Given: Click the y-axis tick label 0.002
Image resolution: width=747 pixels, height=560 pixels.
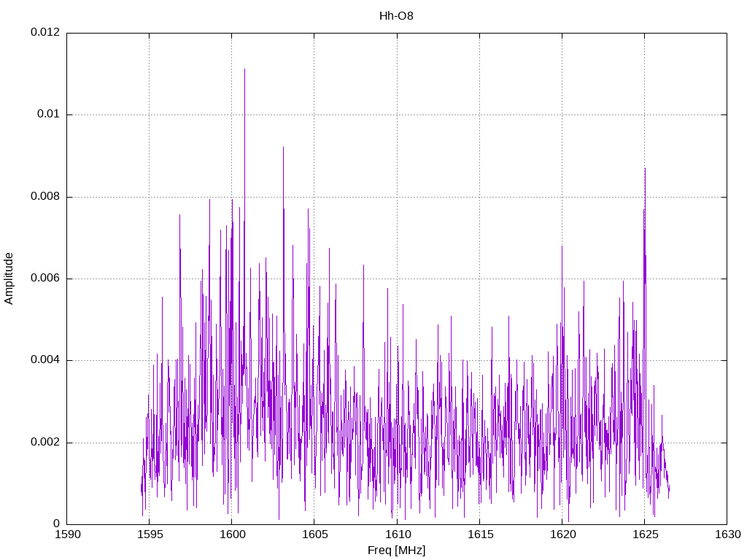Looking at the screenshot, I should point(45,442).
